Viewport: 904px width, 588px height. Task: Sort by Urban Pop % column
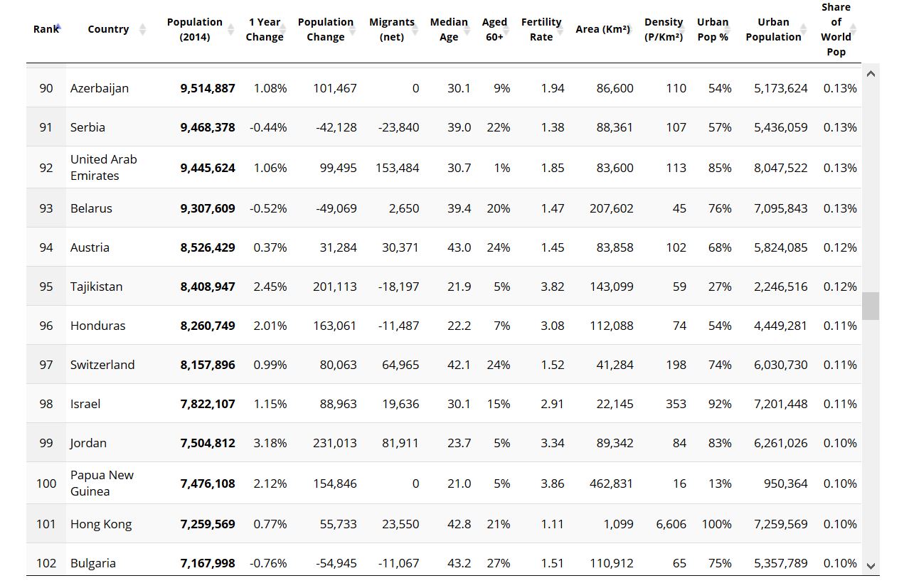tap(713, 29)
